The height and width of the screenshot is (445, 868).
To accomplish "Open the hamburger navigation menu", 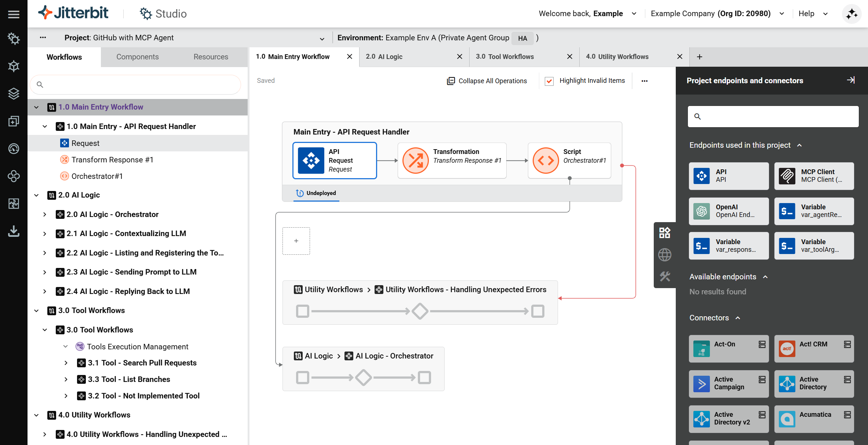I will coord(14,14).
